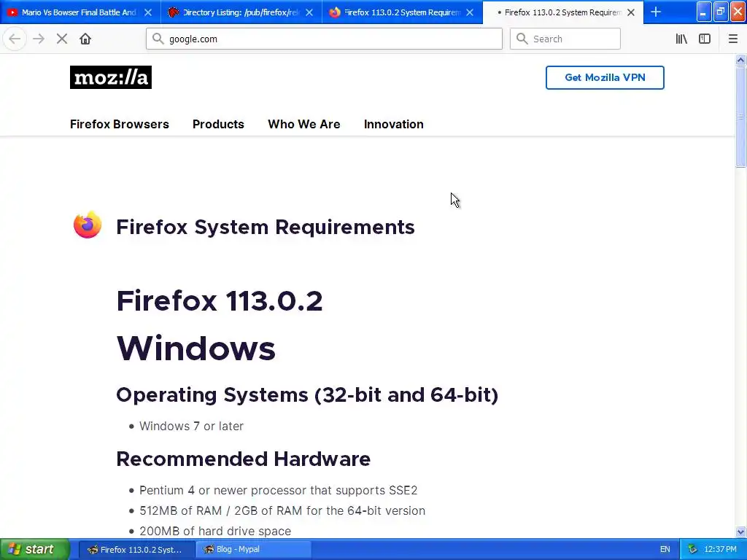Click the magnifier icon in the address bar
The height and width of the screenshot is (560, 747).
tap(158, 39)
